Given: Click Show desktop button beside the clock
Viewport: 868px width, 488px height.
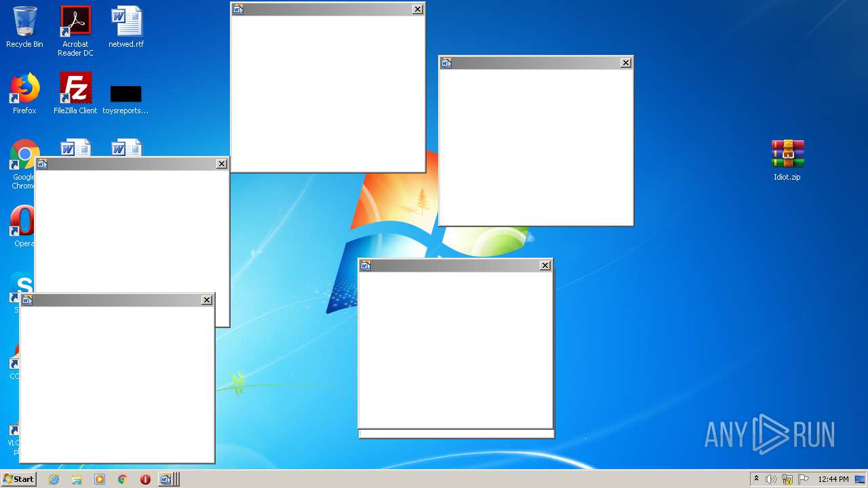Looking at the screenshot, I should point(861,479).
